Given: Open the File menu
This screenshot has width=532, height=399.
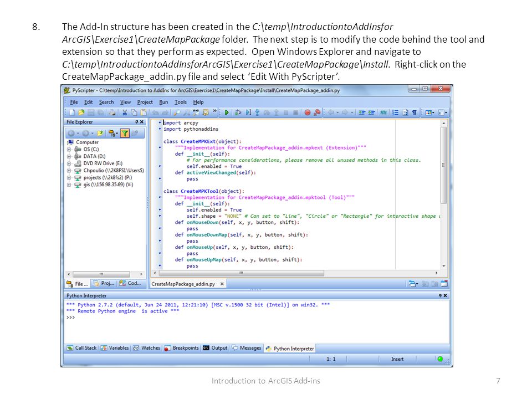Looking at the screenshot, I should coord(74,102).
